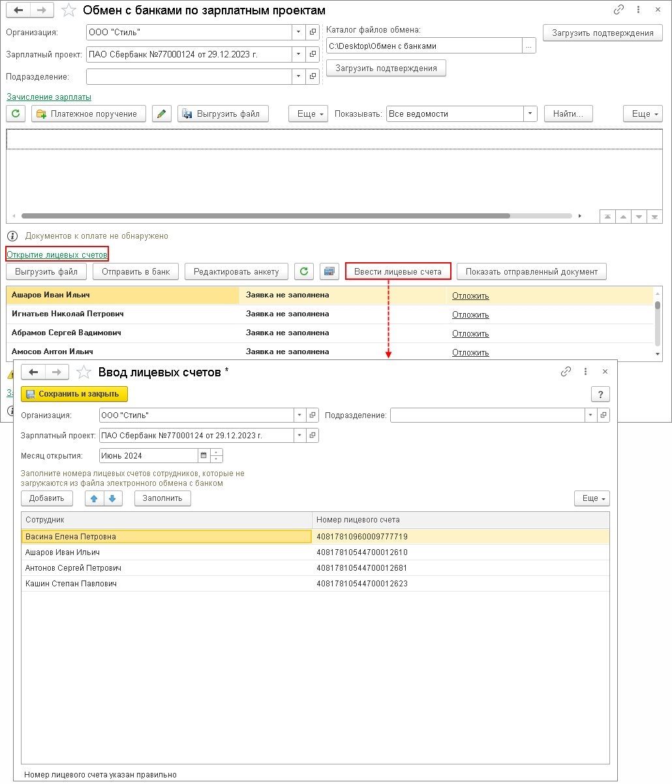Expand the Показывать filter dropdown

[530, 113]
